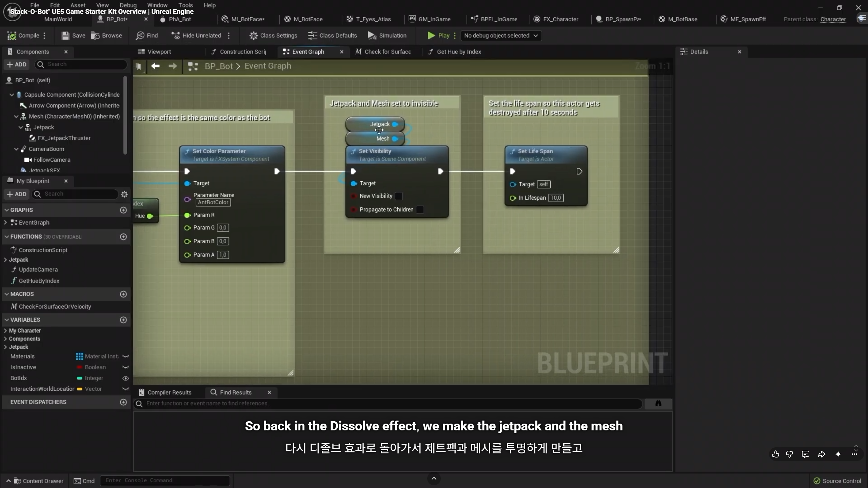Click the Parameter Name AntBotColor field
This screenshot has height=488, width=868.
(213, 202)
